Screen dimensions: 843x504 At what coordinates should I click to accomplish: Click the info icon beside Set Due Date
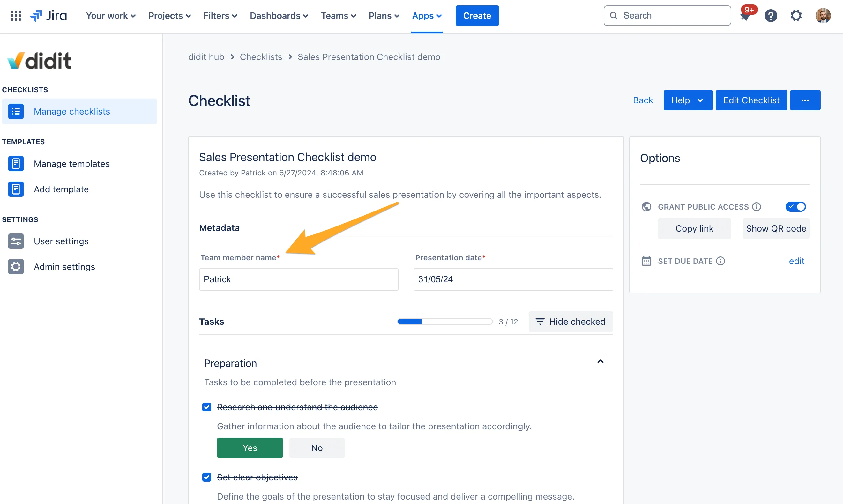click(720, 261)
